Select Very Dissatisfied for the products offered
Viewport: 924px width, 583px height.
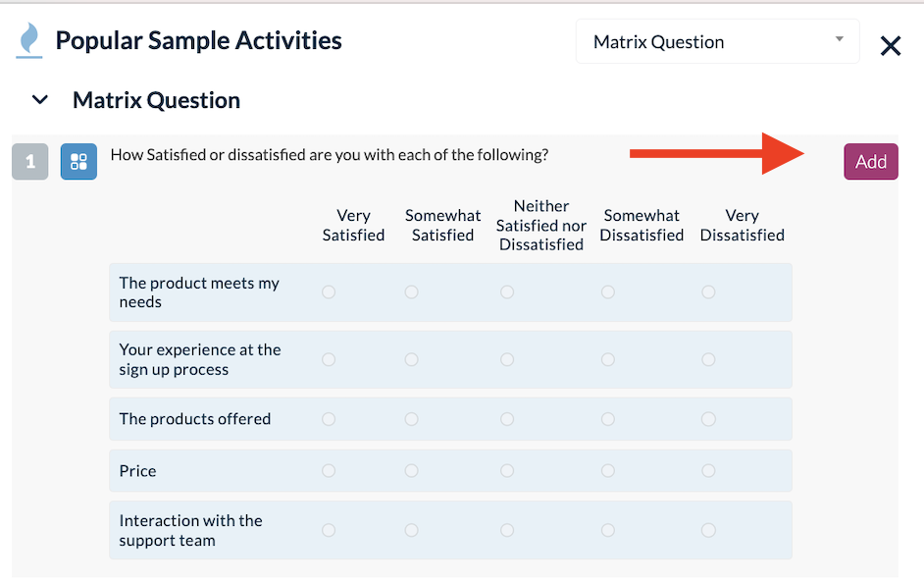click(708, 418)
